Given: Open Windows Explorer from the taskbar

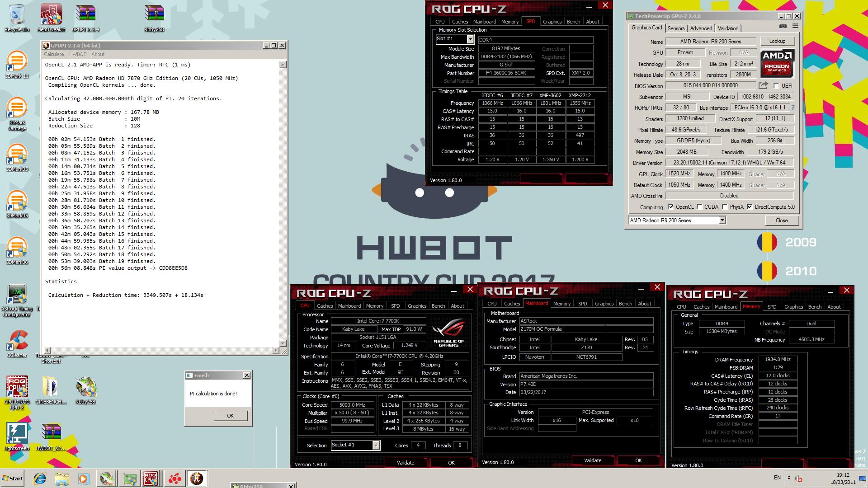Looking at the screenshot, I should tap(62, 479).
